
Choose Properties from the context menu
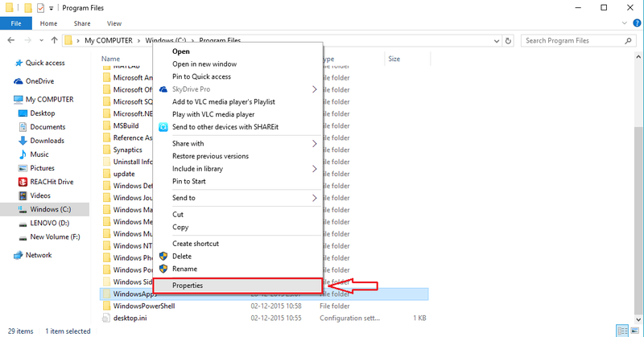[x=237, y=286]
